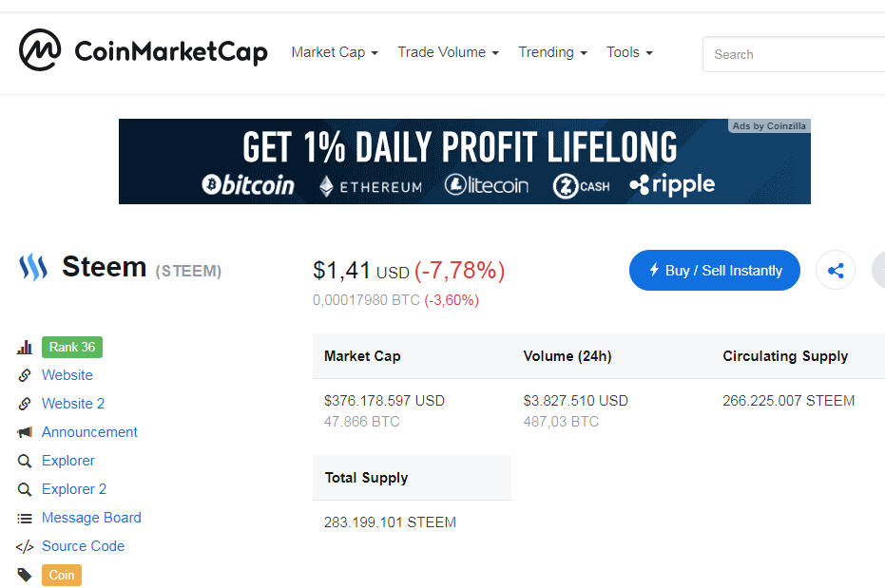Expand the Market Cap dropdown menu
885x588 pixels.
335,52
